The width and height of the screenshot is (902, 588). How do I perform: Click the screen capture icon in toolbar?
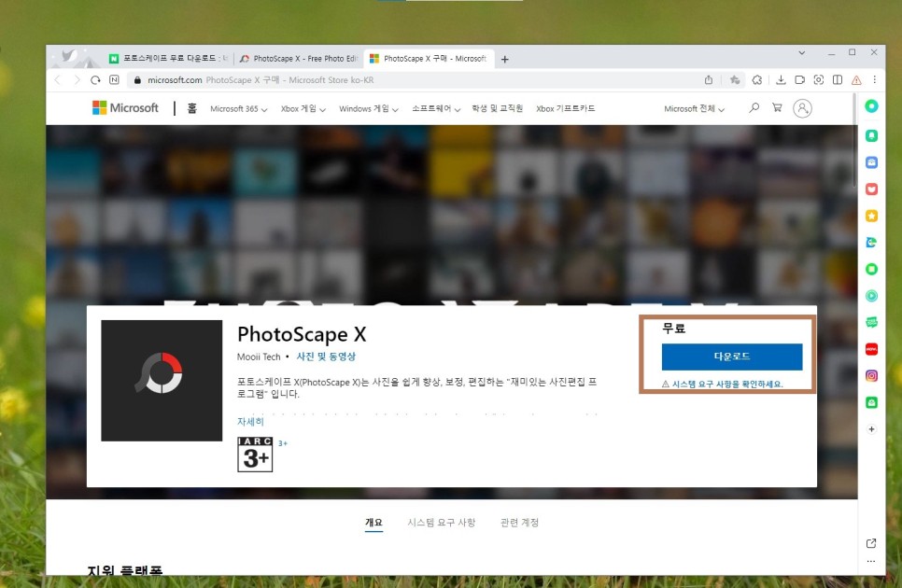click(819, 80)
